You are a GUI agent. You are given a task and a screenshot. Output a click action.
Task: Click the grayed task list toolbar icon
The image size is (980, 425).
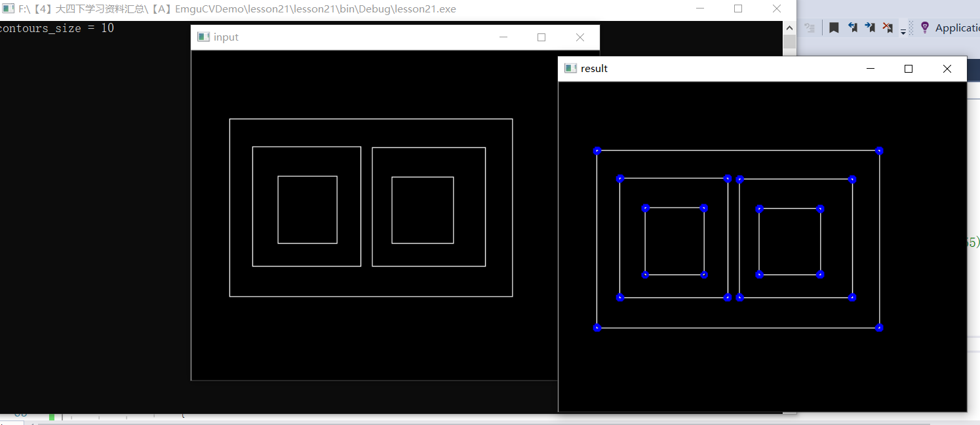pos(810,27)
